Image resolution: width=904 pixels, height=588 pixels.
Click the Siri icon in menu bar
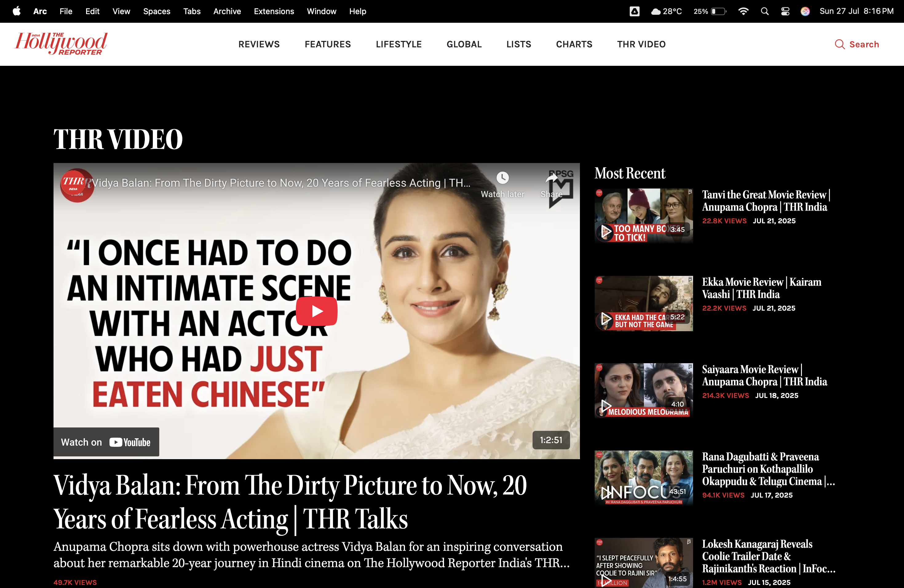click(805, 11)
